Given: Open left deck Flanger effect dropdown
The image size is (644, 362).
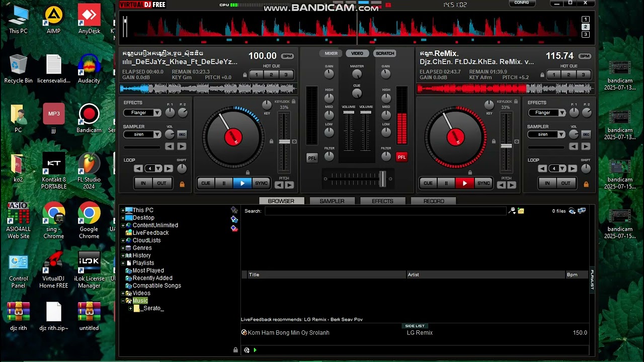Looking at the screenshot, I should [142, 113].
